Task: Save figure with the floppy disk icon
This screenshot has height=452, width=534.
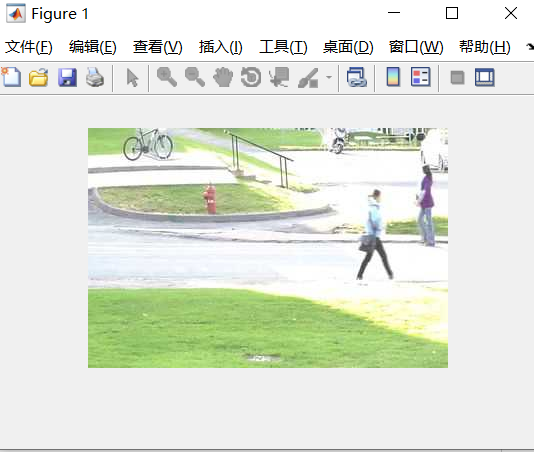Action: (x=67, y=77)
